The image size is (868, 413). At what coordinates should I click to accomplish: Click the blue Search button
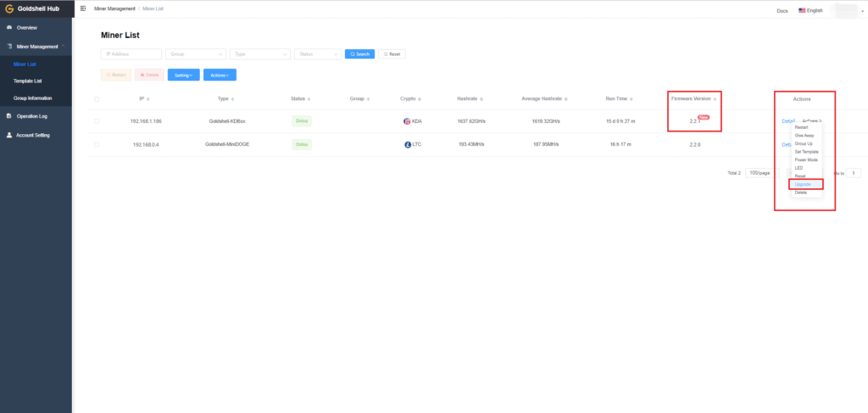[359, 54]
